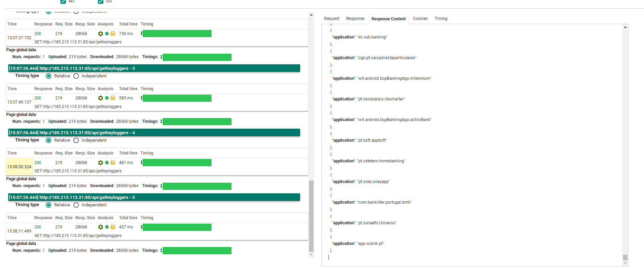The height and width of the screenshot is (268, 644).
Task: Open the Cookies tab
Action: point(420,19)
